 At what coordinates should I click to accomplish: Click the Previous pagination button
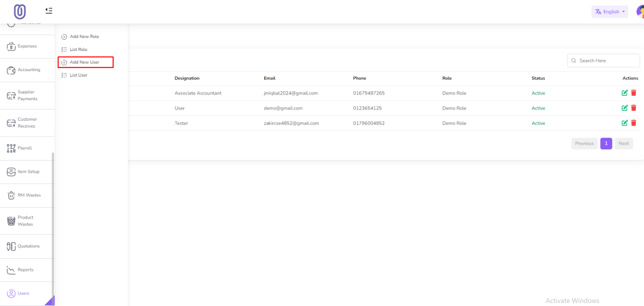click(x=584, y=144)
